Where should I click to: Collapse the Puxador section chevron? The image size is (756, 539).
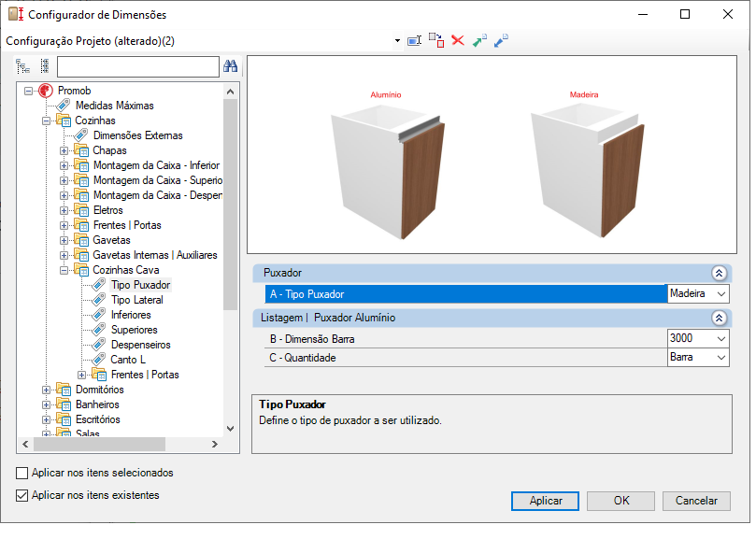(719, 274)
